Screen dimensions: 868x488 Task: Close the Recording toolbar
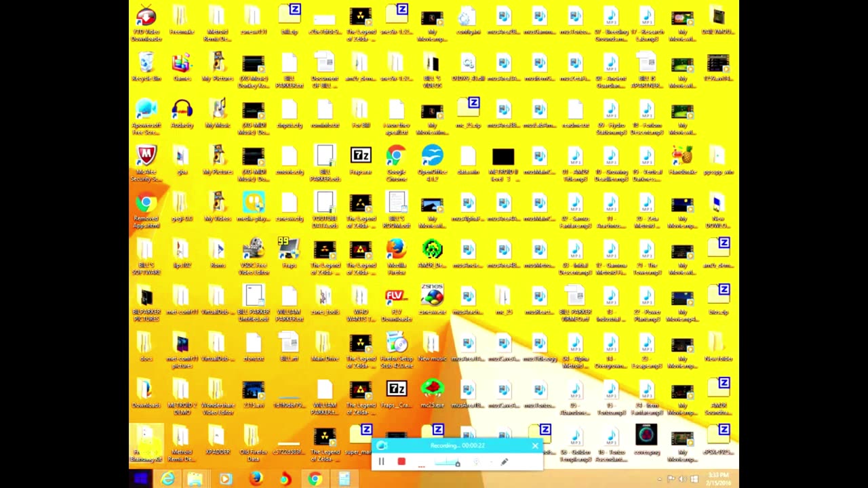pyautogui.click(x=535, y=445)
